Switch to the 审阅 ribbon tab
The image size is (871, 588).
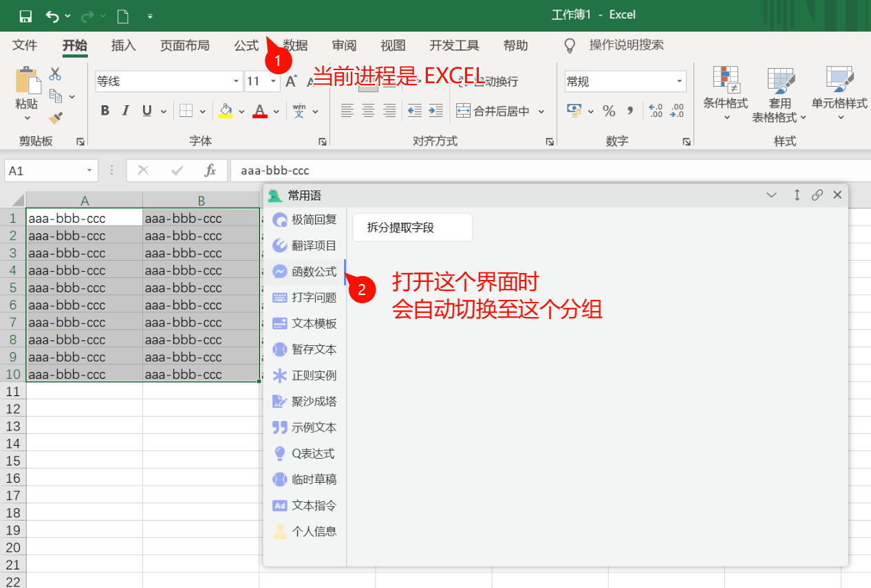[x=344, y=45]
